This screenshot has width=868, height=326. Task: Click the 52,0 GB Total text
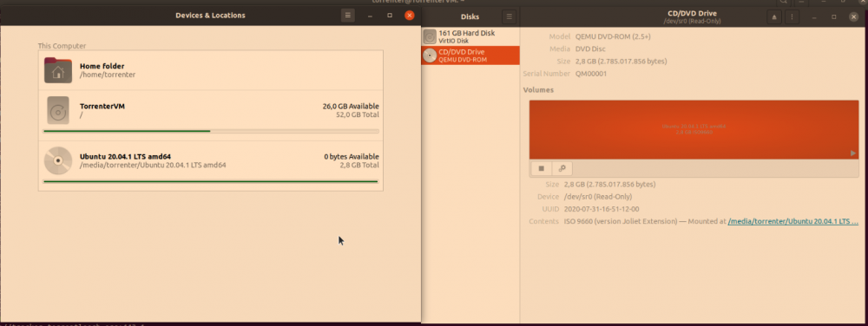pyautogui.click(x=357, y=115)
